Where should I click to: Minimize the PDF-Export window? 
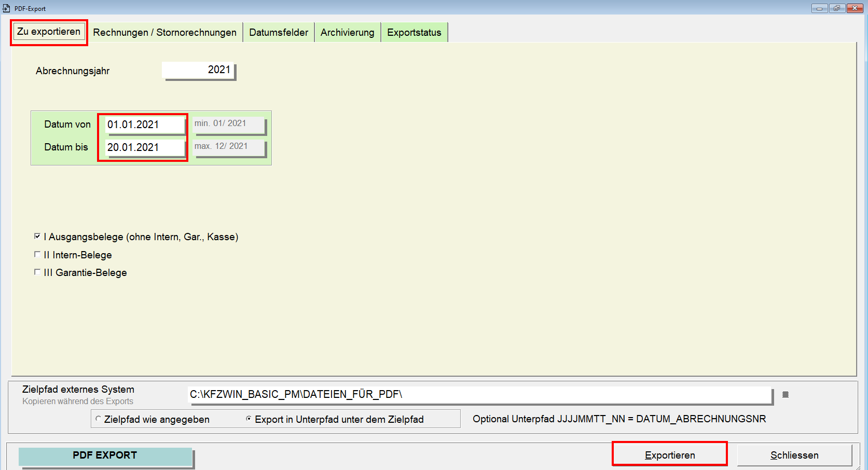tap(819, 8)
